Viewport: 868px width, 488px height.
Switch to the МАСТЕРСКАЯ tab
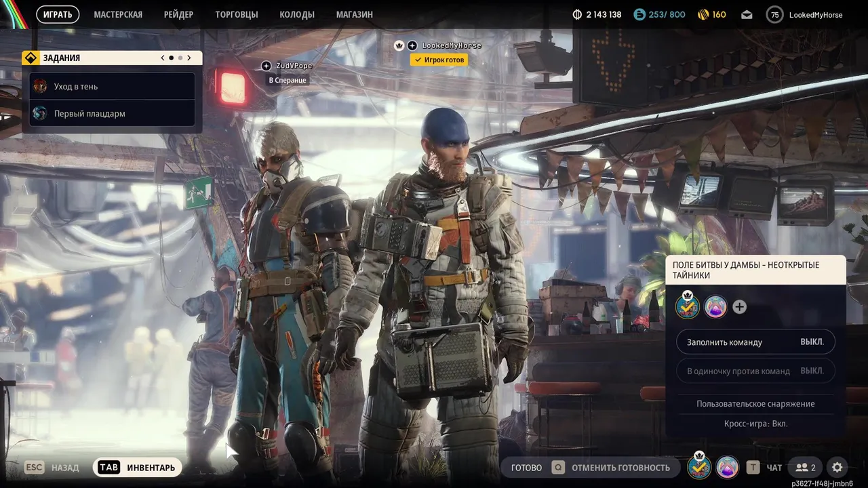pyautogui.click(x=118, y=14)
